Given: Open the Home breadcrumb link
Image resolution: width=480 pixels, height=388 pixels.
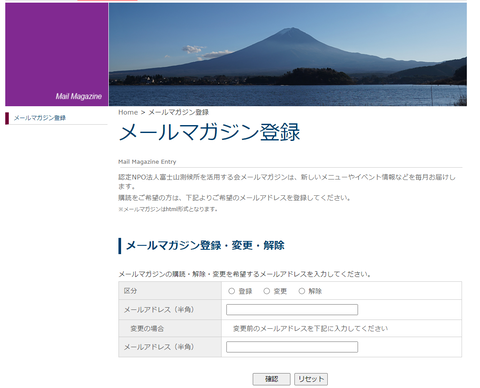Looking at the screenshot, I should click(128, 112).
